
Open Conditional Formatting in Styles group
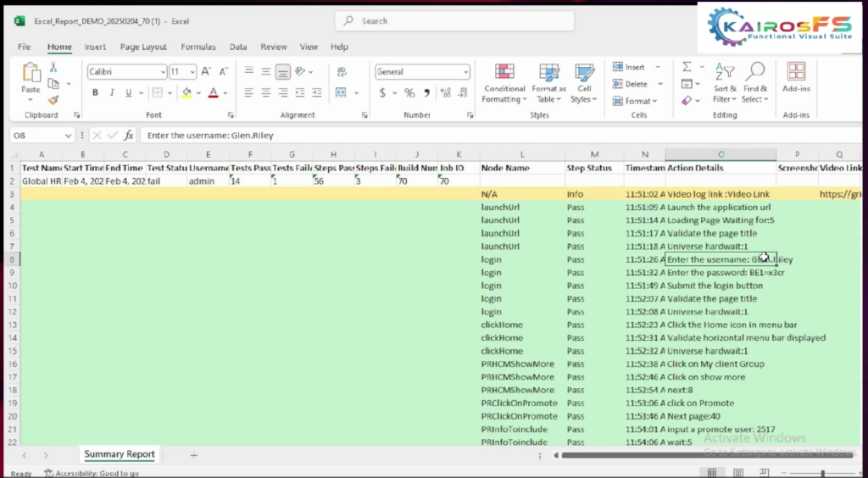(x=504, y=82)
